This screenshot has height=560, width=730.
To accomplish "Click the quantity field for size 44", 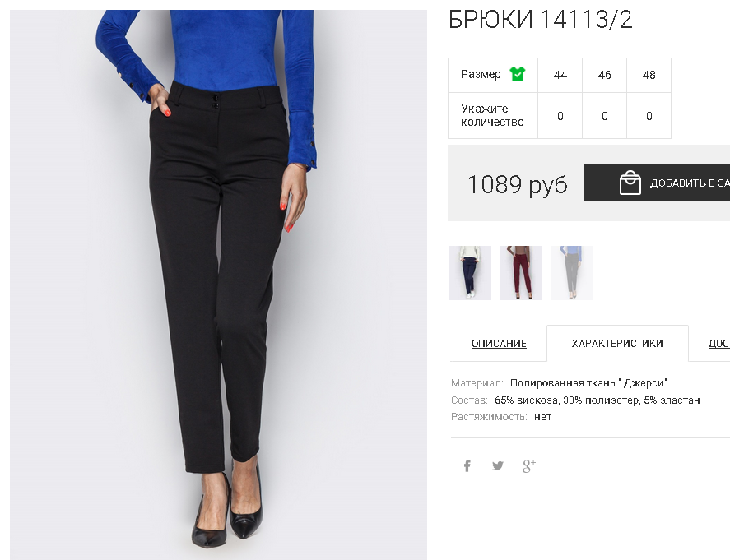I will [x=560, y=116].
